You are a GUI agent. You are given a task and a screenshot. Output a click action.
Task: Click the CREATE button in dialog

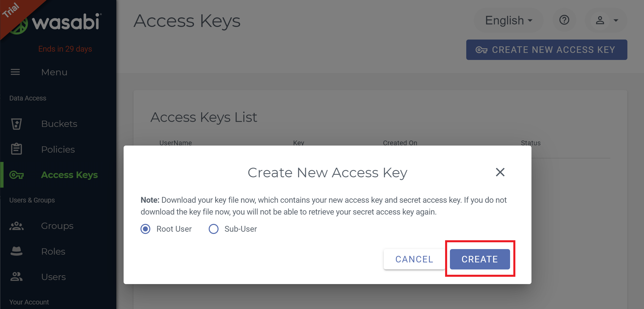pyautogui.click(x=480, y=259)
